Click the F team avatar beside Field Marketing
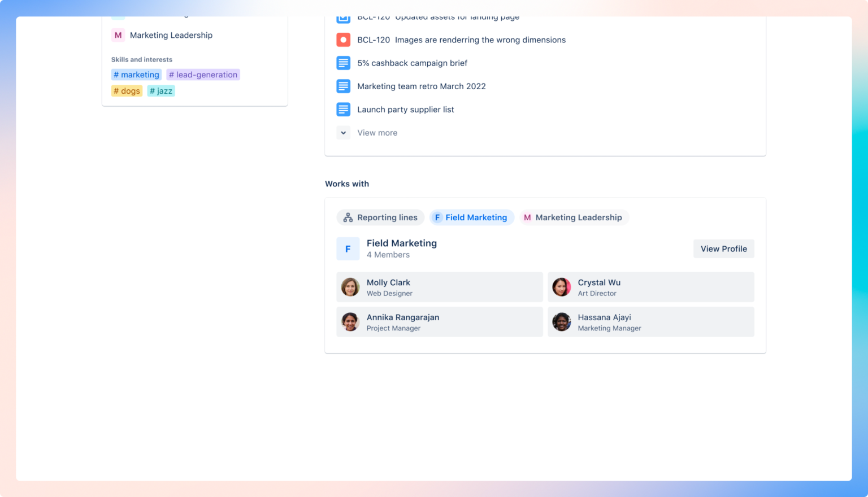The width and height of the screenshot is (868, 497). (x=348, y=249)
